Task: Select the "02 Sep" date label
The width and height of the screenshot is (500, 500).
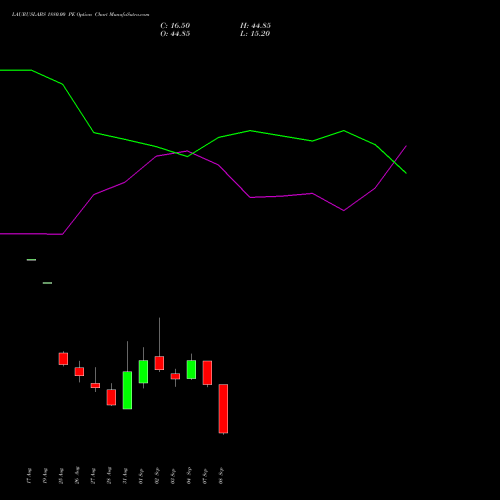Action: 157,476
